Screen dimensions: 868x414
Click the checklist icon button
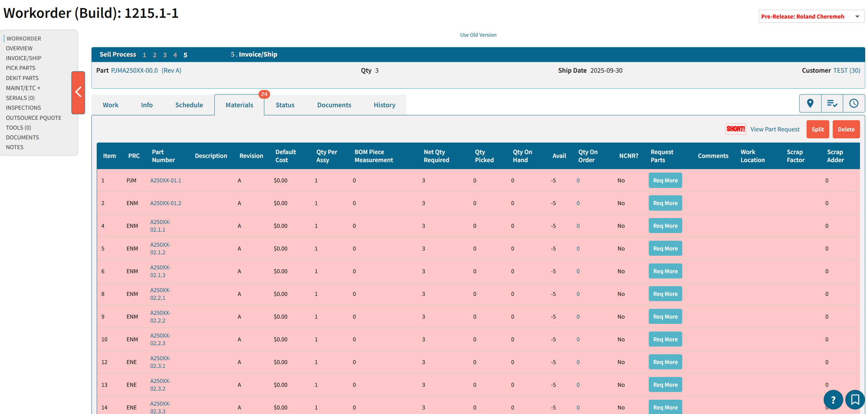pyautogui.click(x=832, y=103)
